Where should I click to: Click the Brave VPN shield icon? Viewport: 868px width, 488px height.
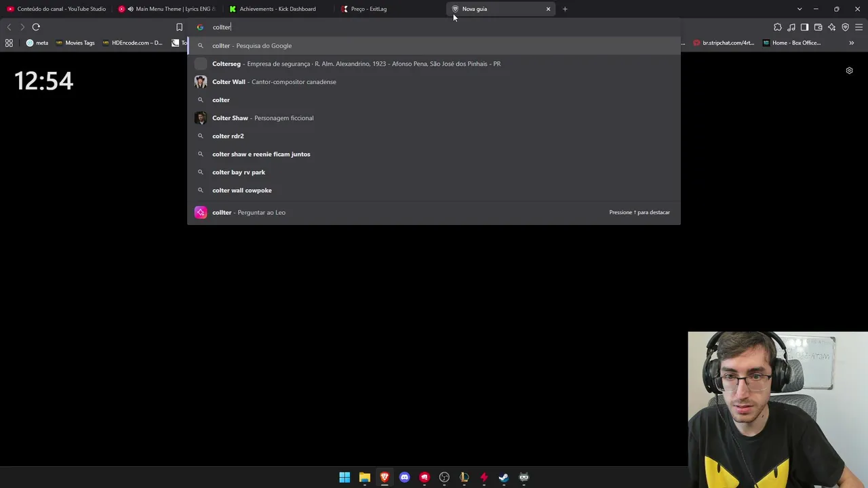846,27
